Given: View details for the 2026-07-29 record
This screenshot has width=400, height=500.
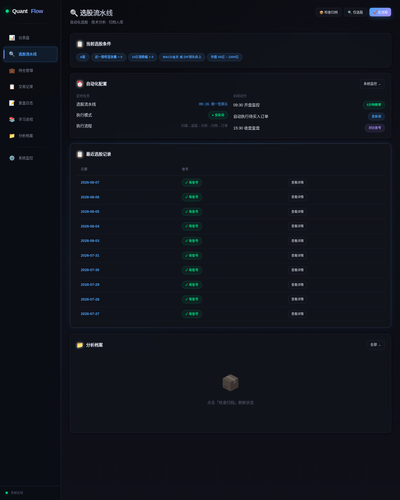Looking at the screenshot, I should pos(297,285).
